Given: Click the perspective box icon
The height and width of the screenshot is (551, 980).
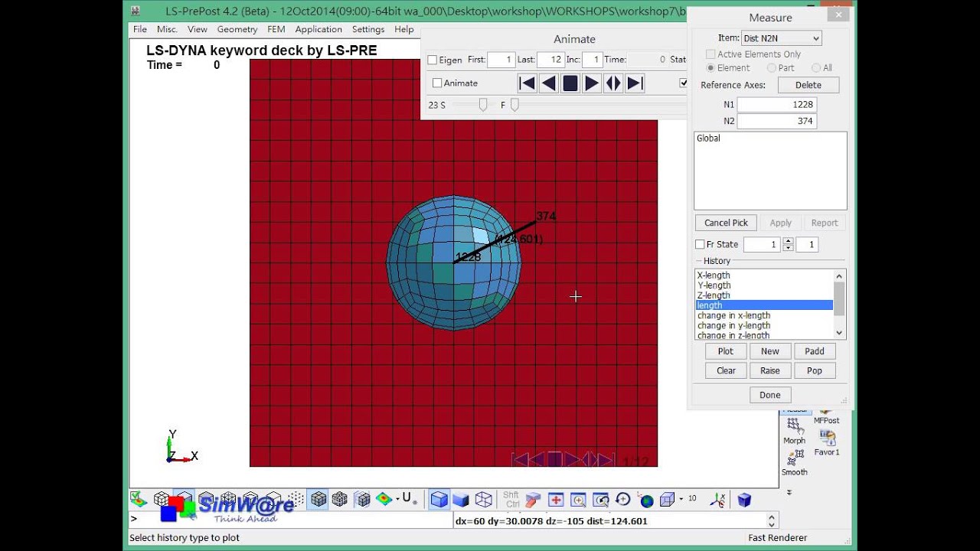Looking at the screenshot, I should point(666,500).
